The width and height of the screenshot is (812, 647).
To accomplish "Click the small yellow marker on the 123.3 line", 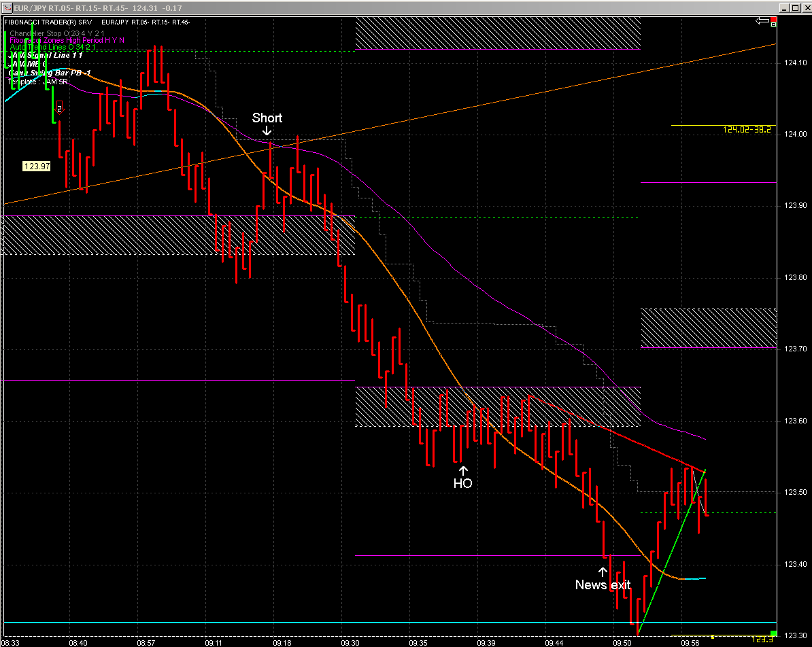I will coord(713,637).
